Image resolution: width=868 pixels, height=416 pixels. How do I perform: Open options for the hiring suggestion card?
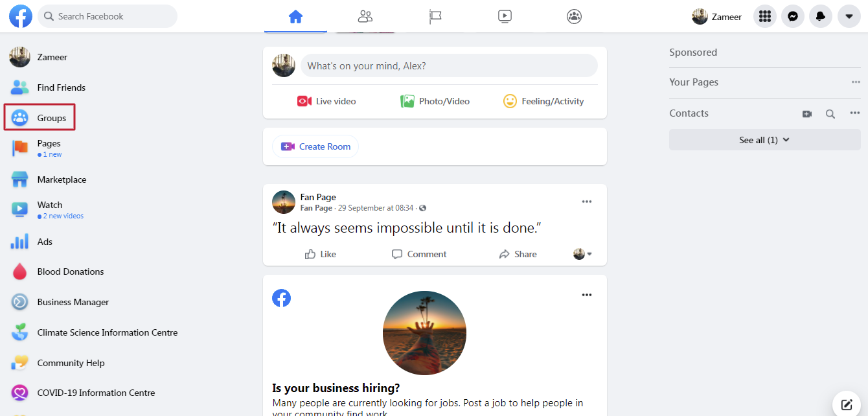pos(587,295)
